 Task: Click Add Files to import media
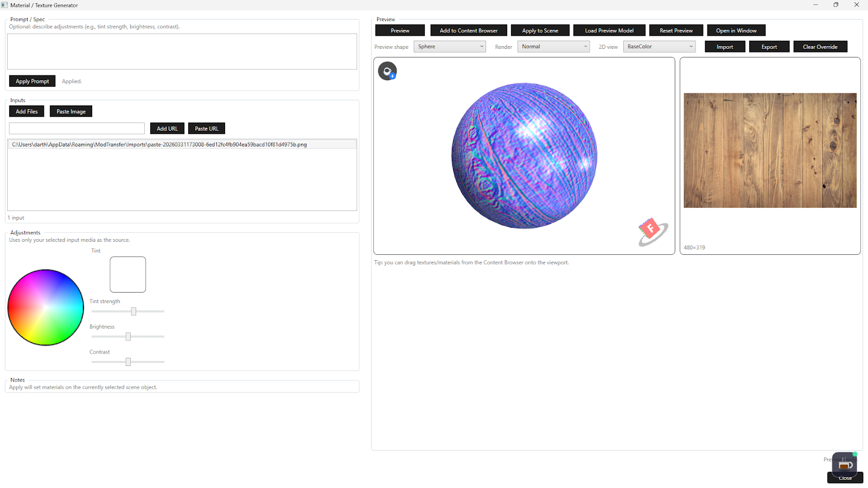click(x=26, y=111)
